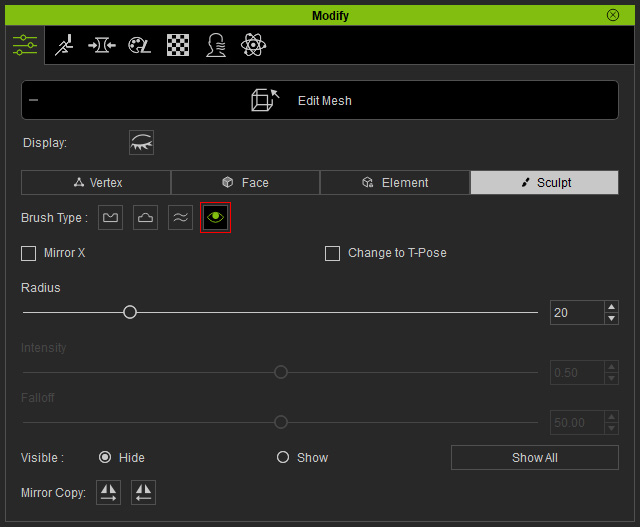Select the Smooth wave brush type icon
The image size is (640, 527).
180,218
